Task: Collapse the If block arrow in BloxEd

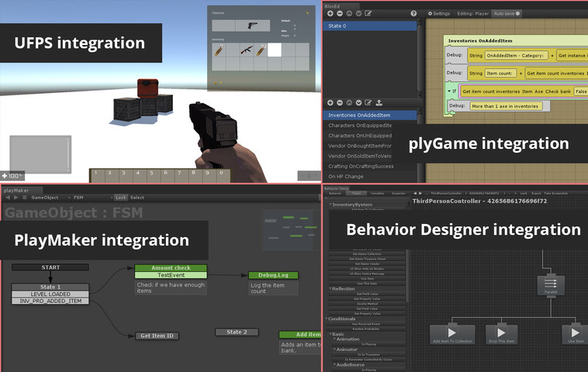Action: (x=449, y=91)
